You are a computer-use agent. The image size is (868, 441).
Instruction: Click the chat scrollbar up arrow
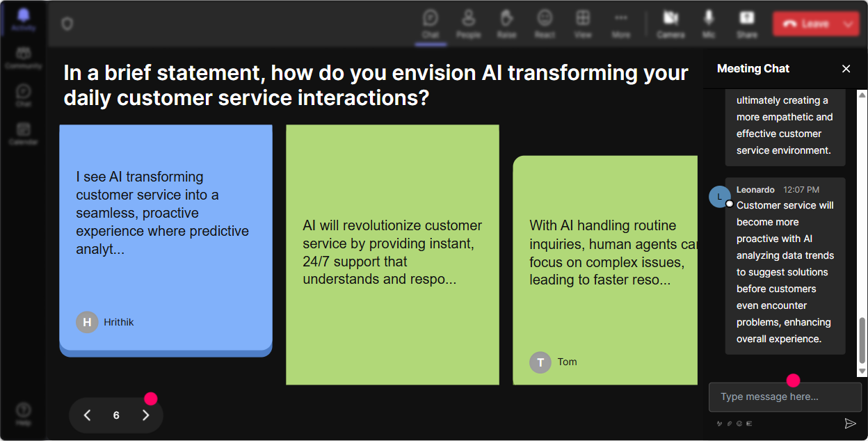coord(862,95)
